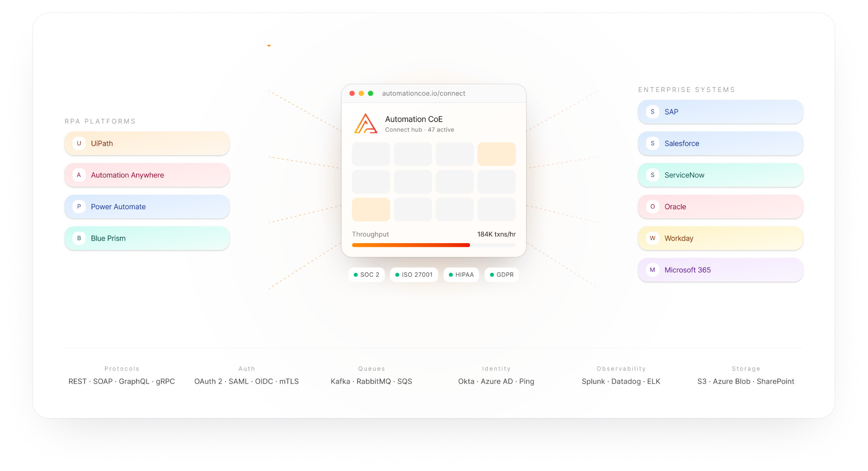
Task: Click the Power Automate 'P' letter icon
Action: pyautogui.click(x=79, y=207)
